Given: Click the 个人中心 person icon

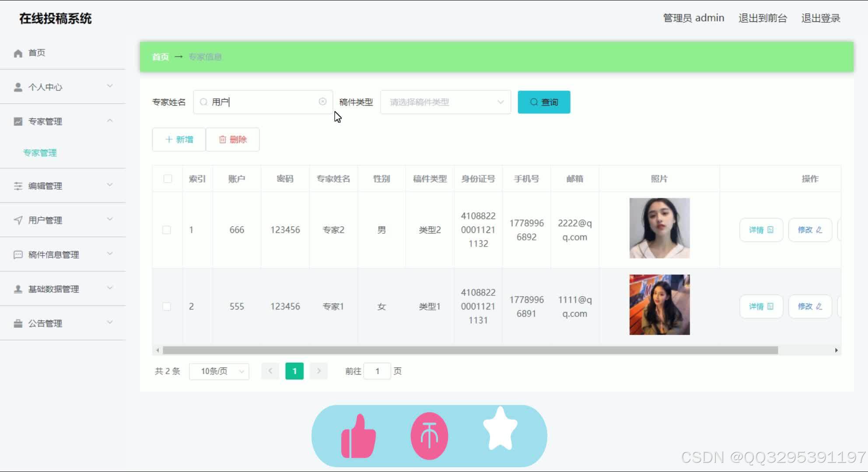Looking at the screenshot, I should point(18,87).
